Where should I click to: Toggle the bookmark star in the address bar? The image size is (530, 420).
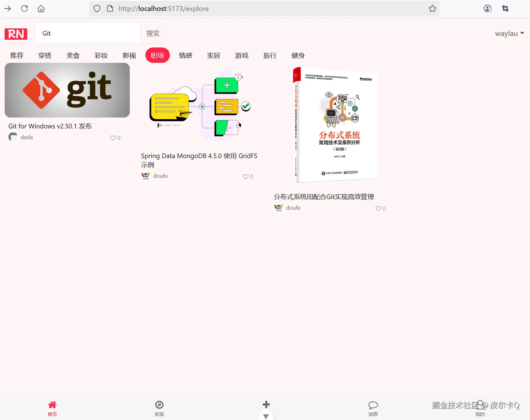pyautogui.click(x=432, y=8)
